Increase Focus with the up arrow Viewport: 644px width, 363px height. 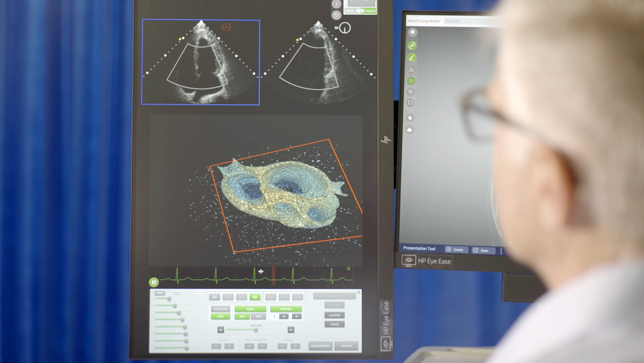[295, 346]
